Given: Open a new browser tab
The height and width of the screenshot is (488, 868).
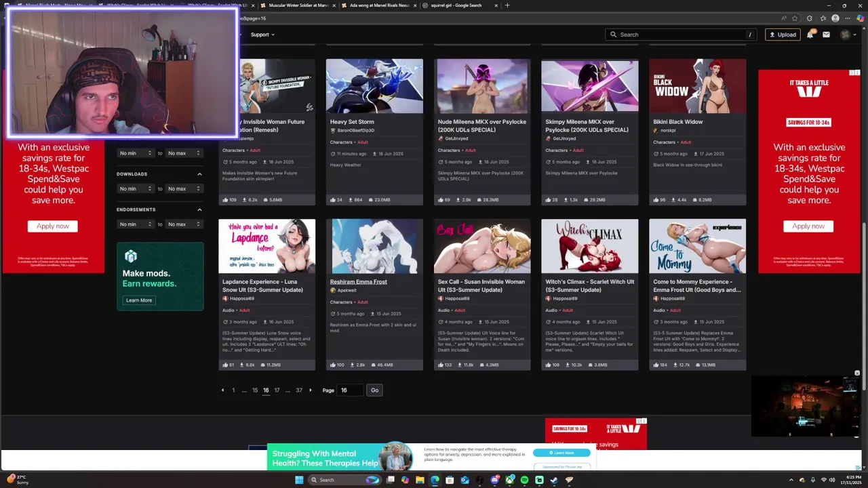Looking at the screenshot, I should click(507, 5).
